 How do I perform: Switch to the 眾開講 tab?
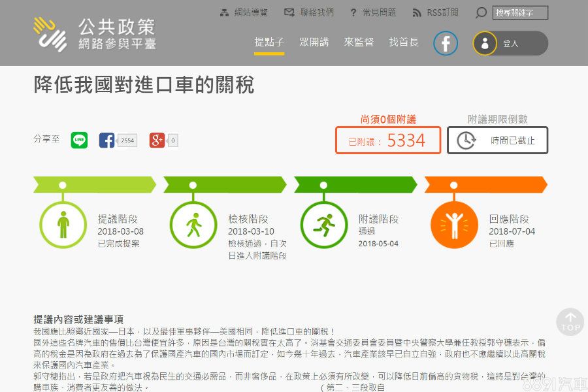pos(314,42)
